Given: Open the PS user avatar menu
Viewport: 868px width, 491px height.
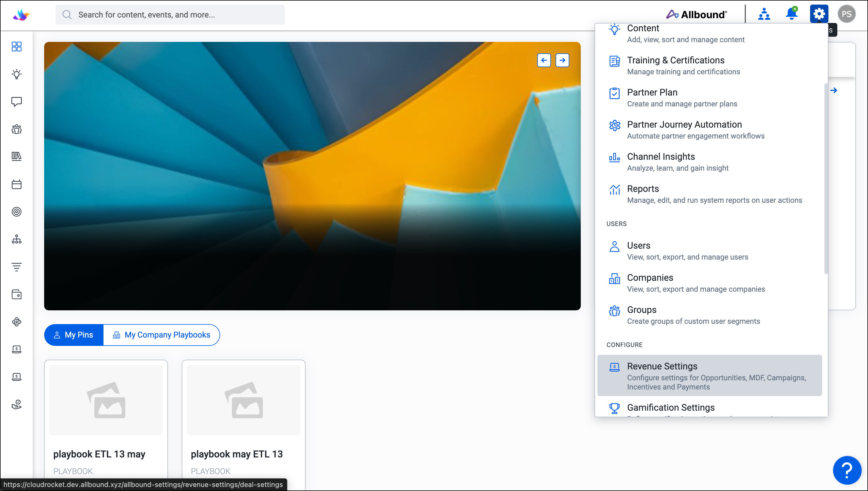Looking at the screenshot, I should [847, 14].
